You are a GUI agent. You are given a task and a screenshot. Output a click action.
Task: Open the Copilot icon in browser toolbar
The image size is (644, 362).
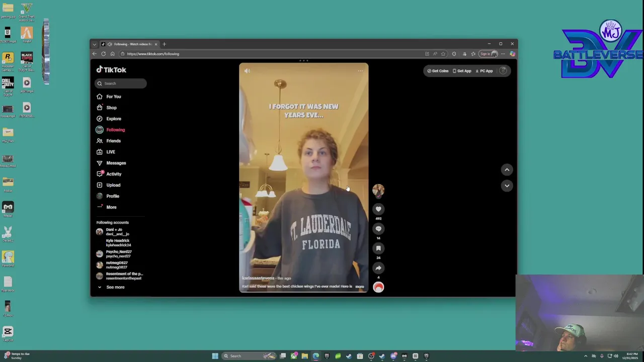(512, 54)
